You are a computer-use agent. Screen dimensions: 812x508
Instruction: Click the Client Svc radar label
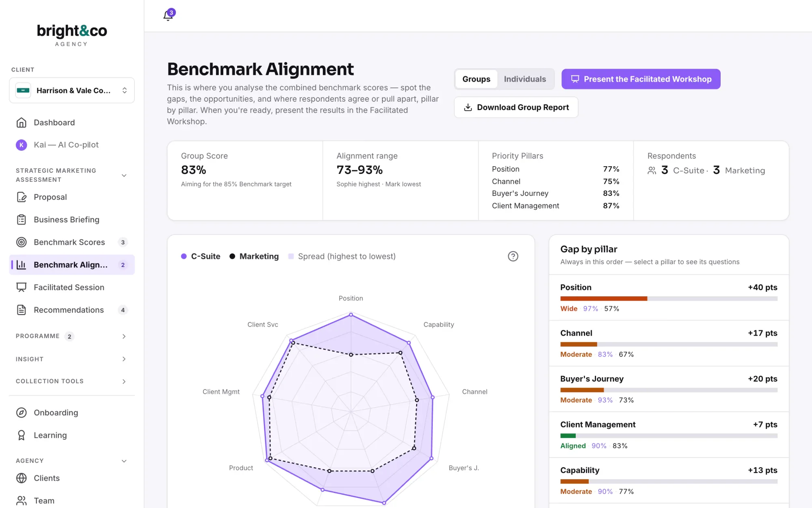263,325
